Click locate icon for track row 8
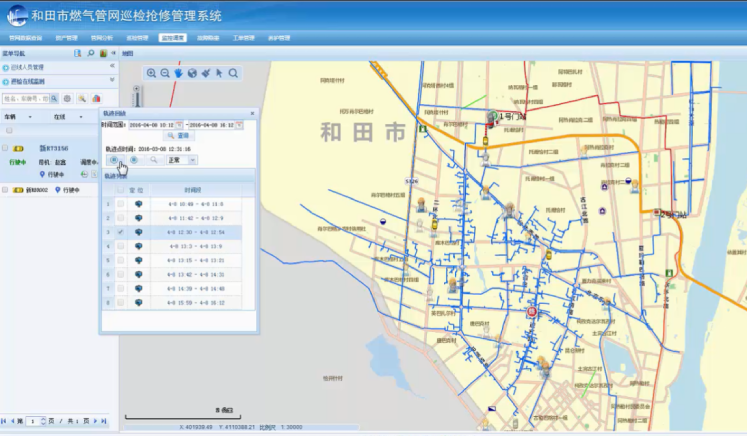Image resolution: width=747 pixels, height=436 pixels. click(139, 303)
